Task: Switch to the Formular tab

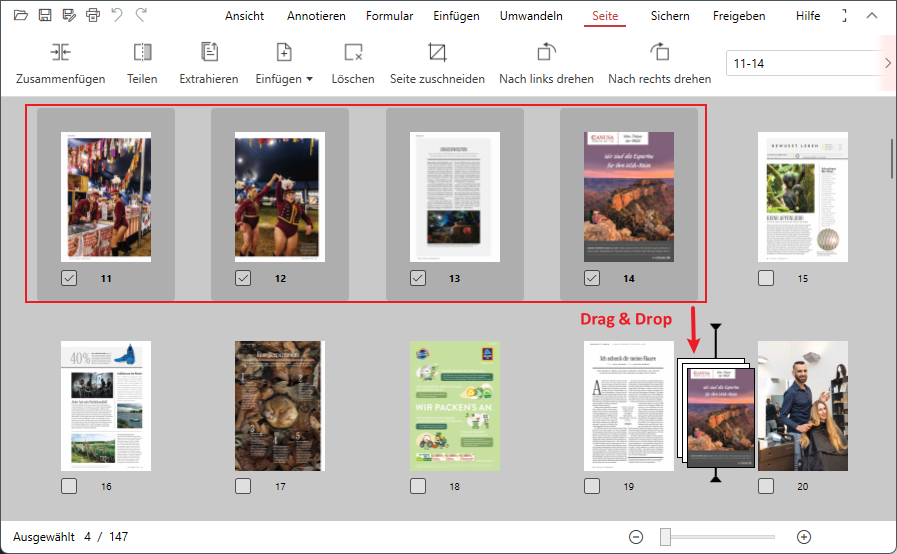Action: click(x=390, y=16)
